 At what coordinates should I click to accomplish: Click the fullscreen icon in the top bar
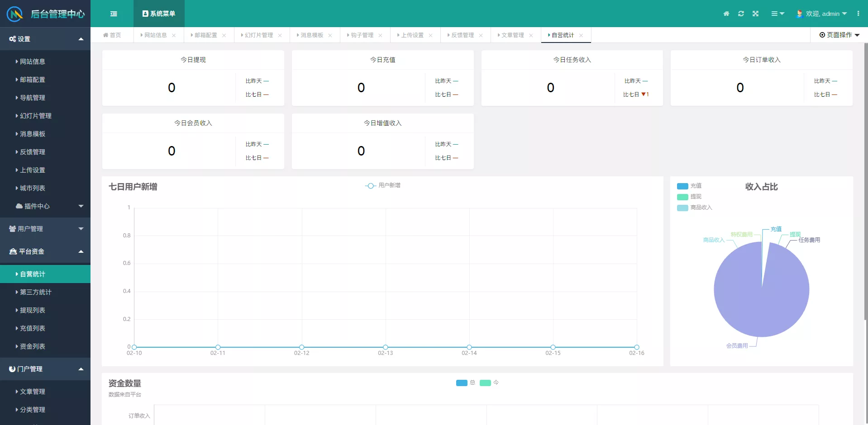755,14
